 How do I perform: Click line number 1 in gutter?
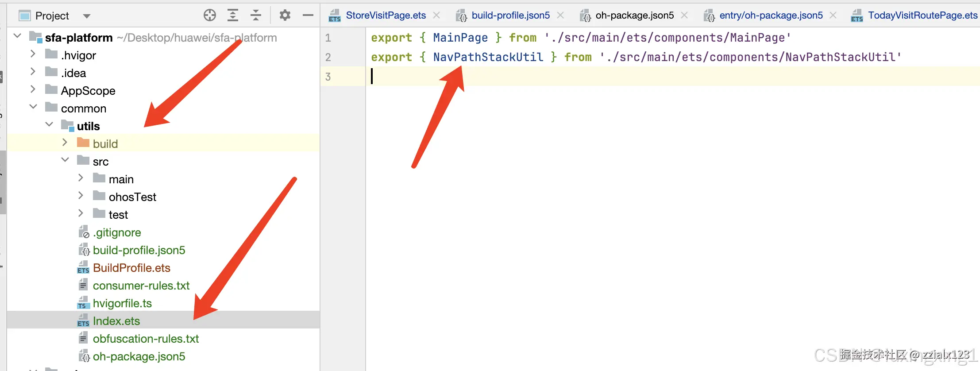(328, 38)
